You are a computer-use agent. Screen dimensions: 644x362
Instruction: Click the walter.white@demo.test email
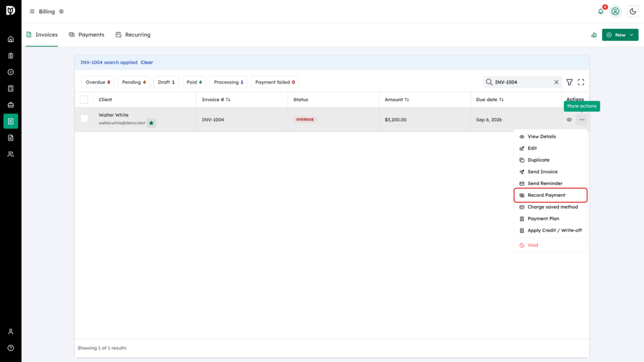click(x=121, y=123)
